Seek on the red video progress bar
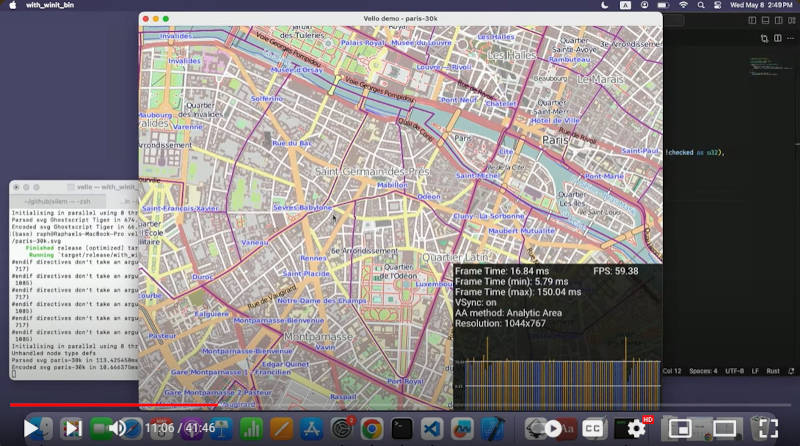 pyautogui.click(x=113, y=405)
